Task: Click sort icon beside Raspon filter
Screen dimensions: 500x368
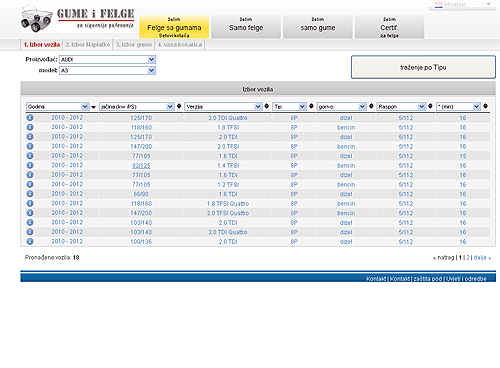Action: tap(430, 106)
